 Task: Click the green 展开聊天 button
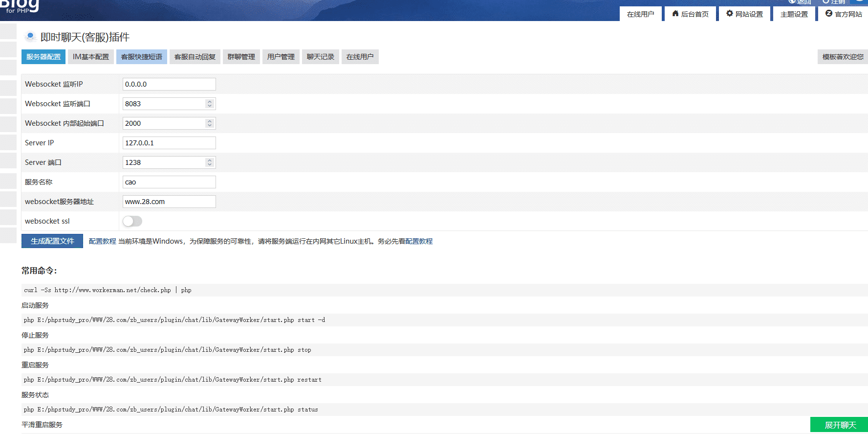[840, 425]
